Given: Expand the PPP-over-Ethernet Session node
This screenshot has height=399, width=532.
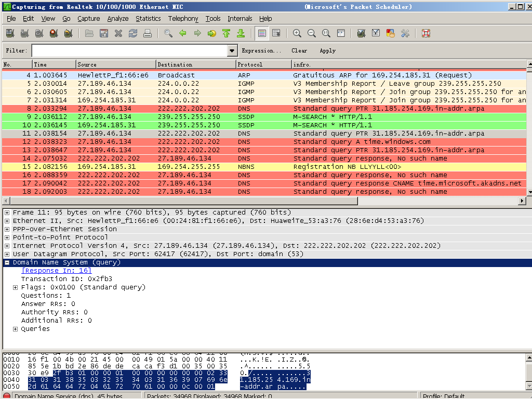Looking at the screenshot, I should pos(7,229).
